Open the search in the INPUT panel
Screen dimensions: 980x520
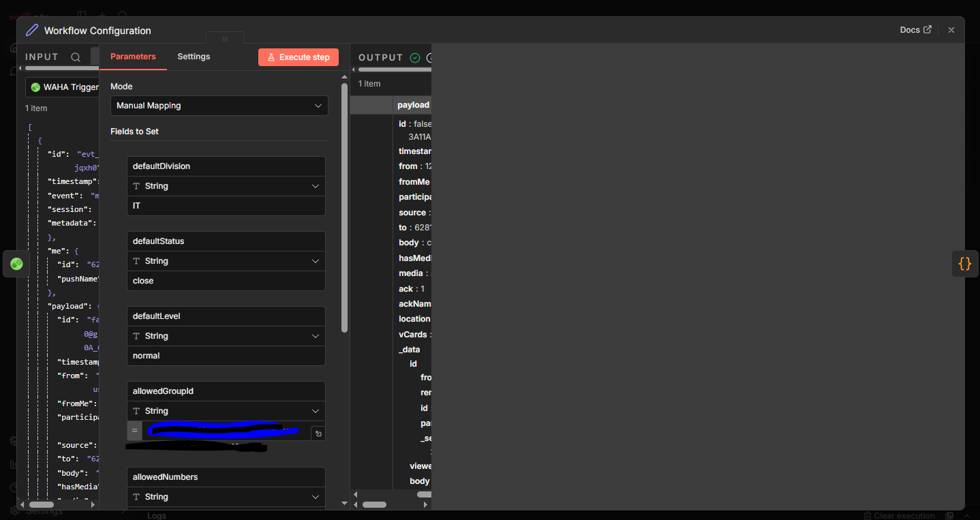[76, 57]
